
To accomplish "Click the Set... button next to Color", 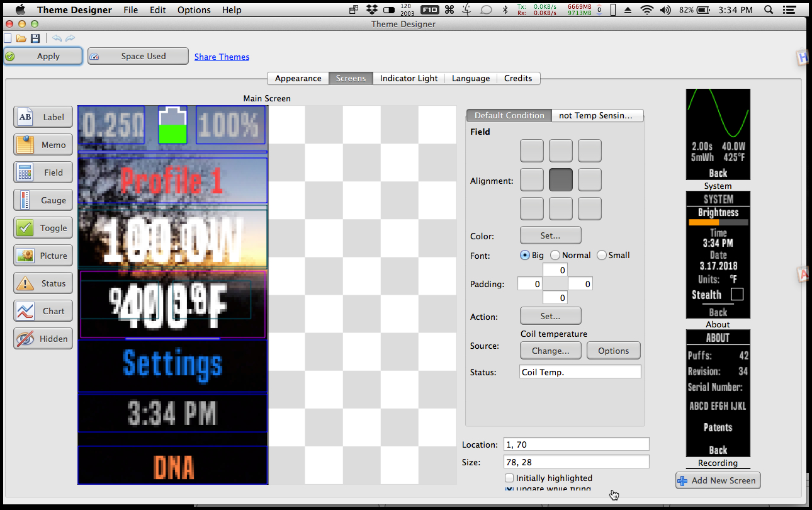I will click(x=550, y=235).
